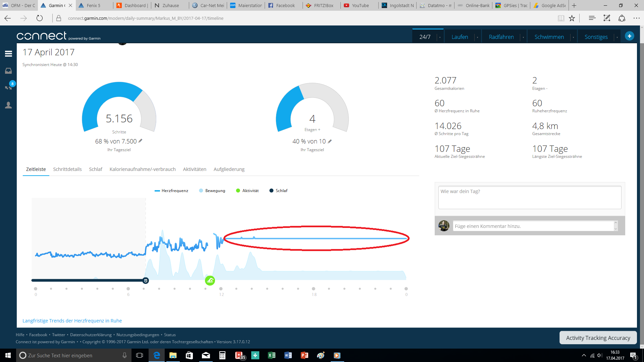Click the alarm clock sleep-end marker
Screen dimensions: 644x362
click(146, 281)
